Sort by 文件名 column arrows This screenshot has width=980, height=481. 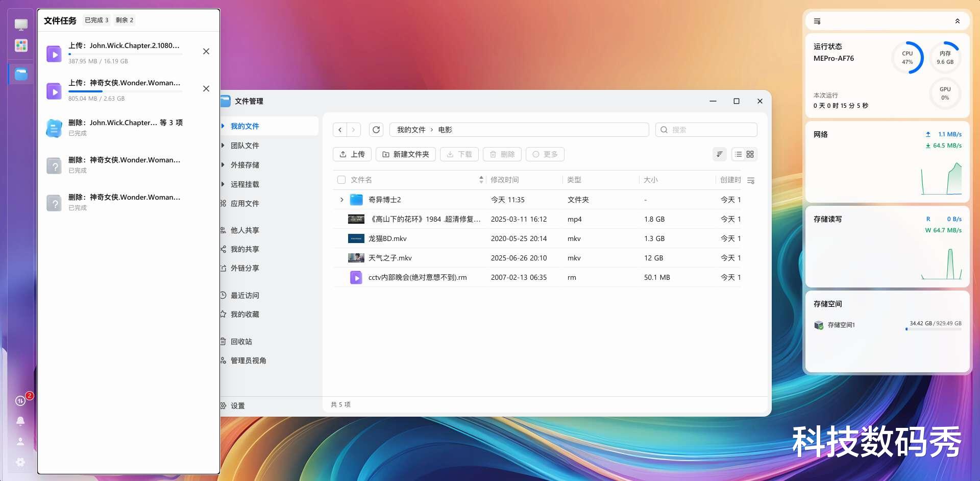481,180
